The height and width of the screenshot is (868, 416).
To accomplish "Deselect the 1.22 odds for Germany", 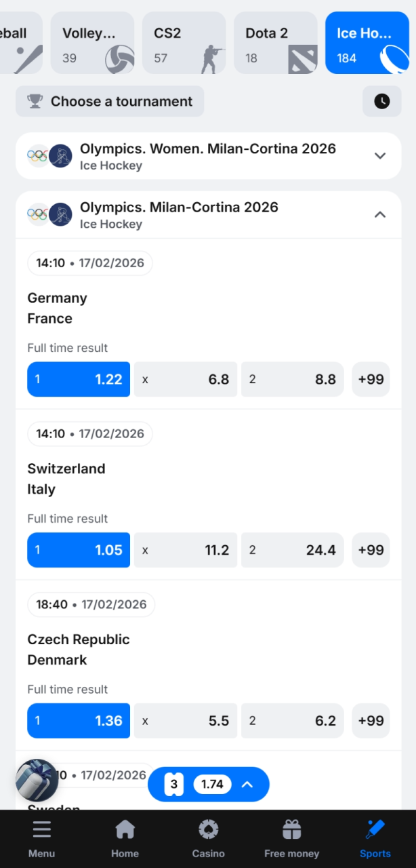I will (x=78, y=379).
